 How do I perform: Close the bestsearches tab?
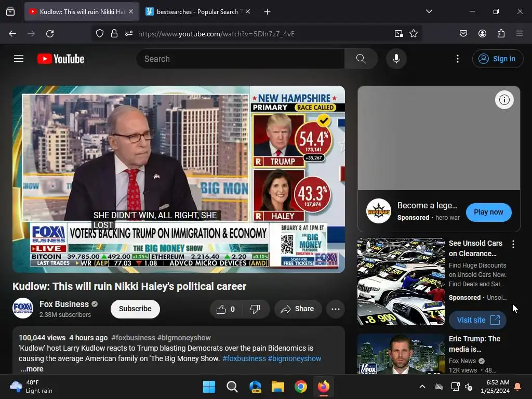click(x=248, y=11)
